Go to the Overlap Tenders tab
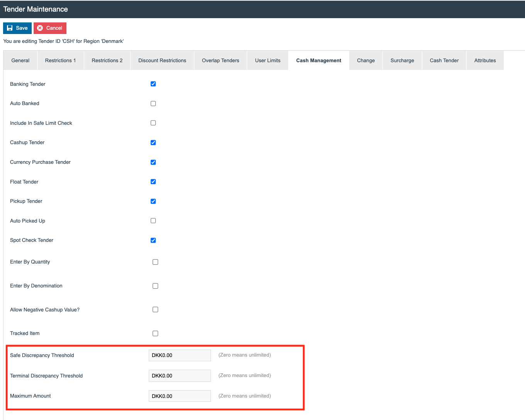This screenshot has height=420, width=525. coord(221,61)
